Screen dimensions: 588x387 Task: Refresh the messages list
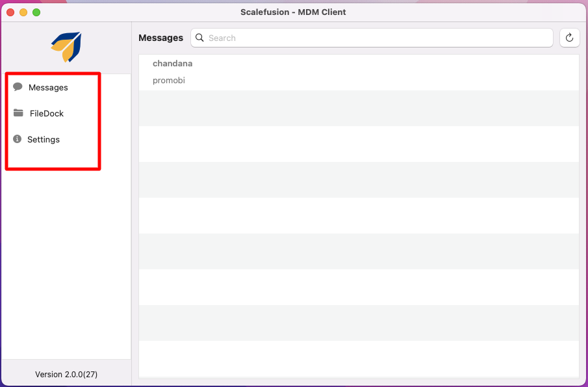click(x=569, y=38)
